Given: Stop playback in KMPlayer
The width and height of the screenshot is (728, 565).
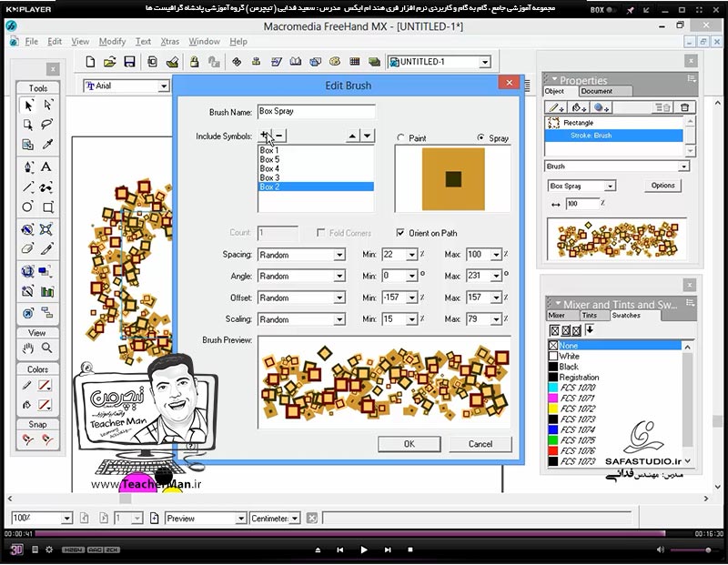Looking at the screenshot, I should (x=410, y=550).
